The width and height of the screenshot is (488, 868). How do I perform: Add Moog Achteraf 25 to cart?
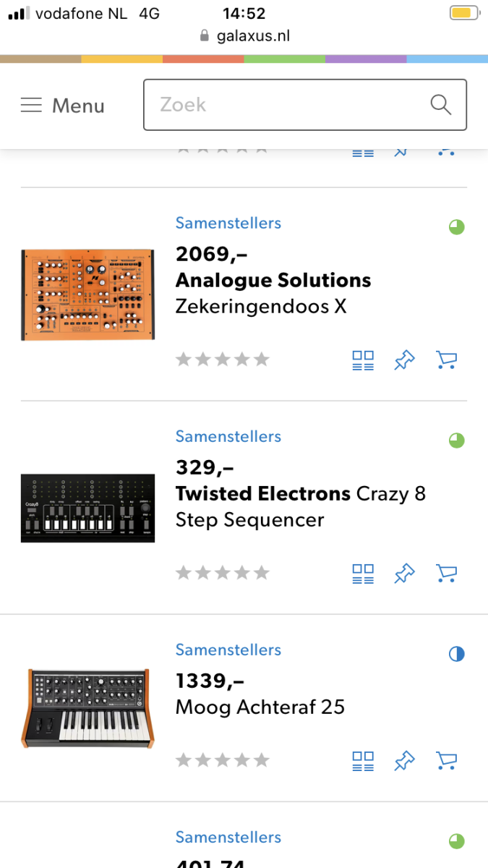point(447,760)
